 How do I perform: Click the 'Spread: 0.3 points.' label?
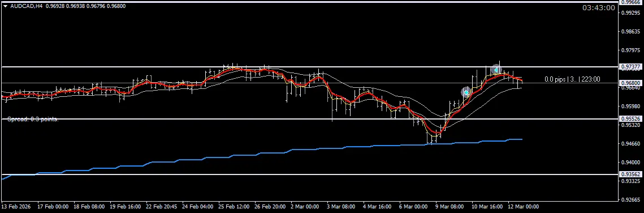point(33,120)
